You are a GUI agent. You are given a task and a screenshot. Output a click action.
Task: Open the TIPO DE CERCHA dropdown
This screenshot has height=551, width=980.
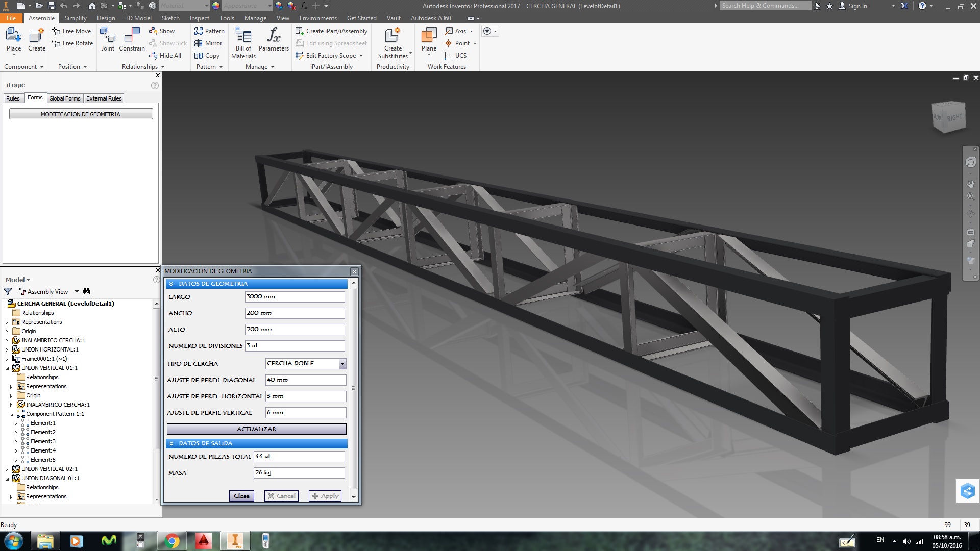[x=342, y=363]
